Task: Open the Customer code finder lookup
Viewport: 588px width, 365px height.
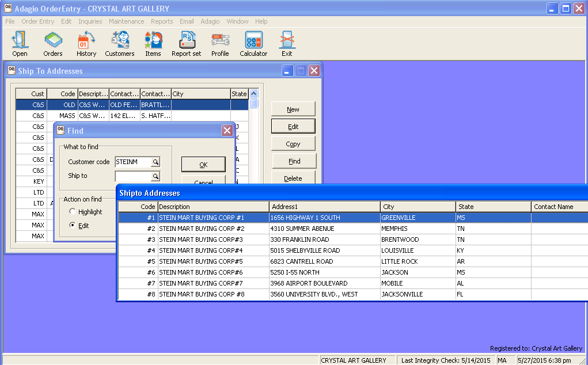Action: pyautogui.click(x=155, y=162)
